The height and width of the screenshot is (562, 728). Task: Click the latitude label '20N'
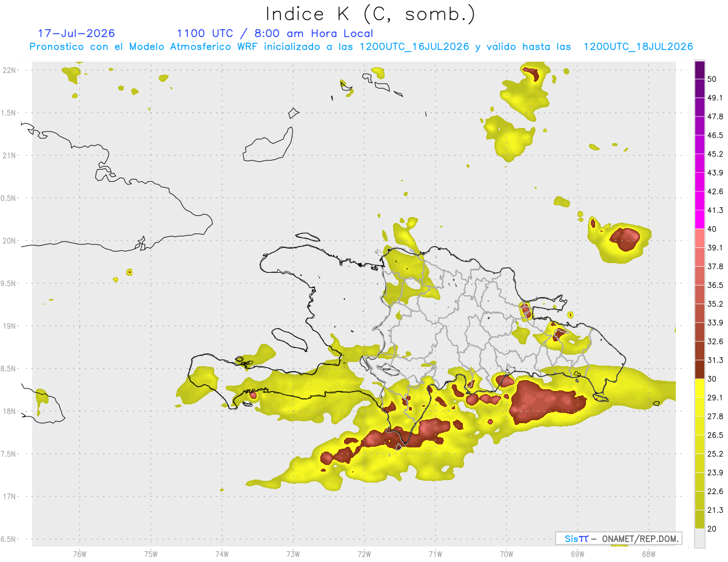9,241
